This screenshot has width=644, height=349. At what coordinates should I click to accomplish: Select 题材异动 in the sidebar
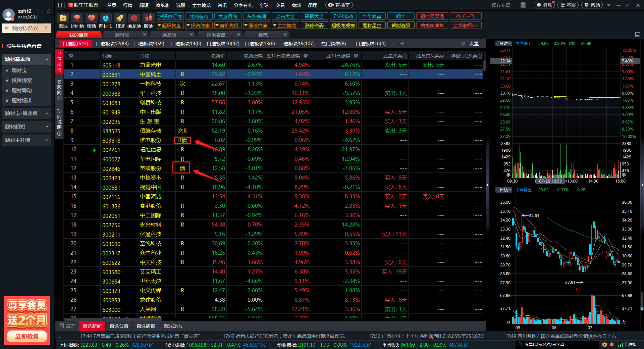(x=22, y=91)
